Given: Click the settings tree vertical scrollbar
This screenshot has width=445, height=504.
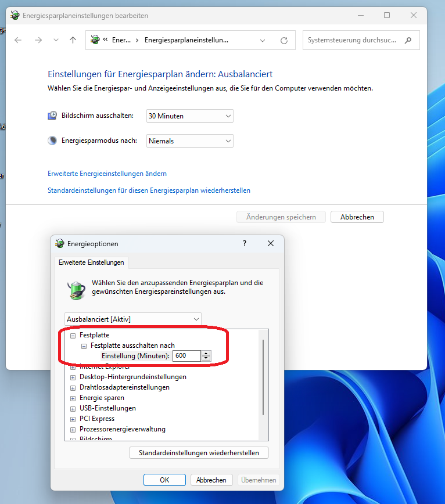Looking at the screenshot, I should pyautogui.click(x=263, y=377).
